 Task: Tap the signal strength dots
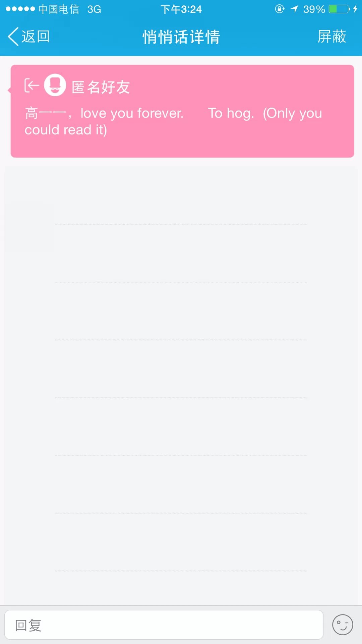20,9
